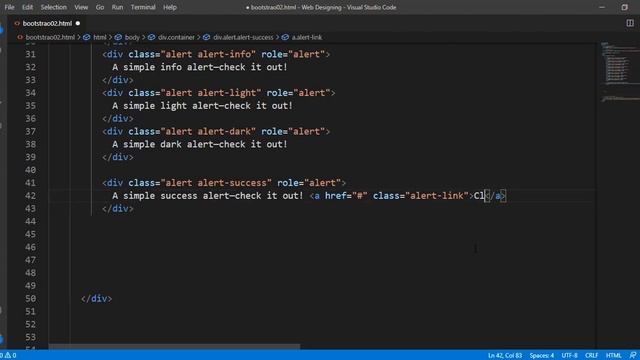
Task: Click line number 50 in the gutter
Action: point(31,298)
